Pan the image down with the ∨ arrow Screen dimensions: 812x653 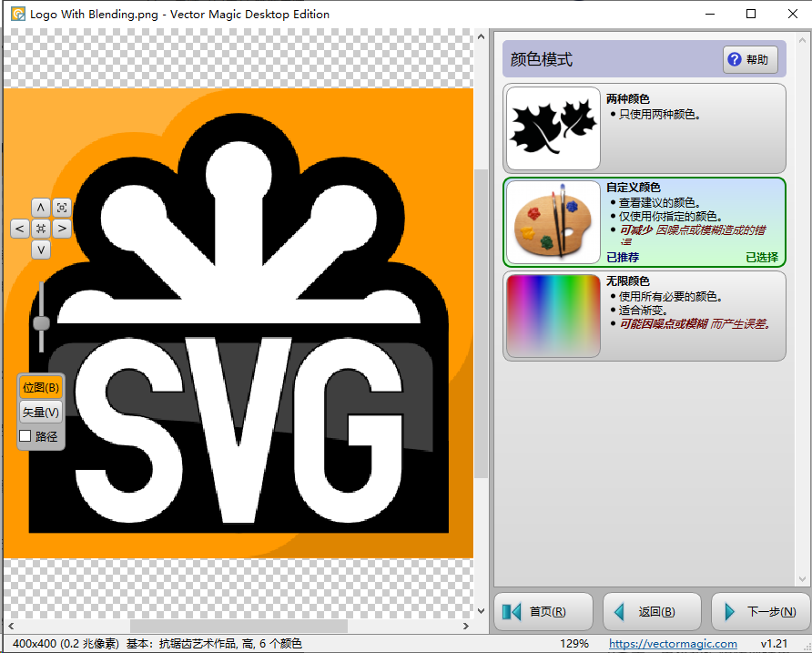(41, 250)
